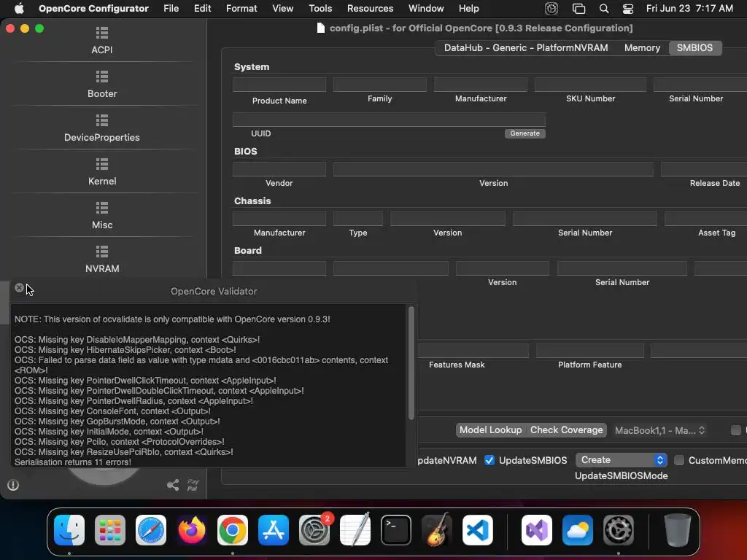747x560 pixels.
Task: Open Launchpad from the Dock
Action: (x=110, y=529)
